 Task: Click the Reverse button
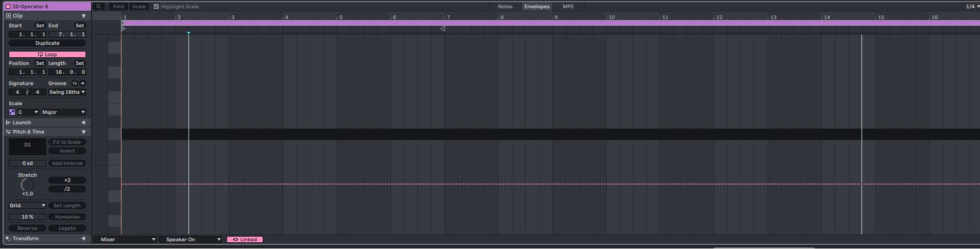pyautogui.click(x=27, y=228)
